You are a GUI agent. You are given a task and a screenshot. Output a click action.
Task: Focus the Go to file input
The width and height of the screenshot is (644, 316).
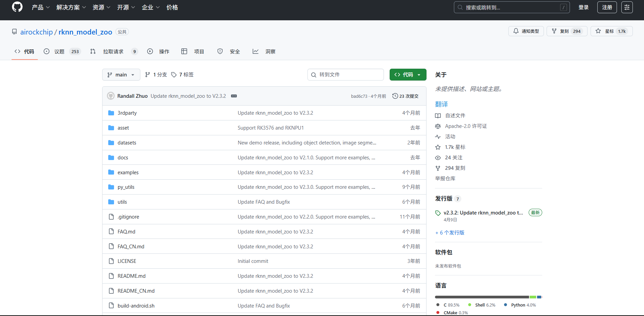click(x=346, y=75)
